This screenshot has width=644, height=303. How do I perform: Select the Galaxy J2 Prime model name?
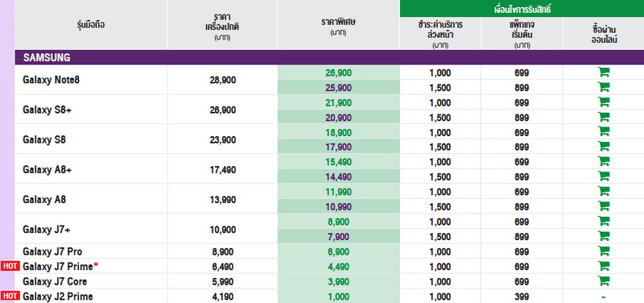pos(57,297)
